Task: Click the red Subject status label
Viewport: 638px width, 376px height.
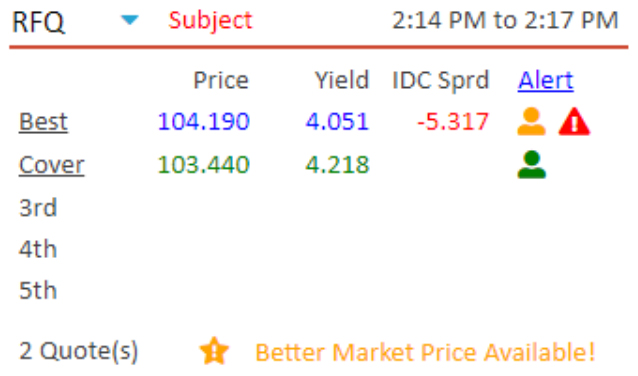Action: point(210,20)
